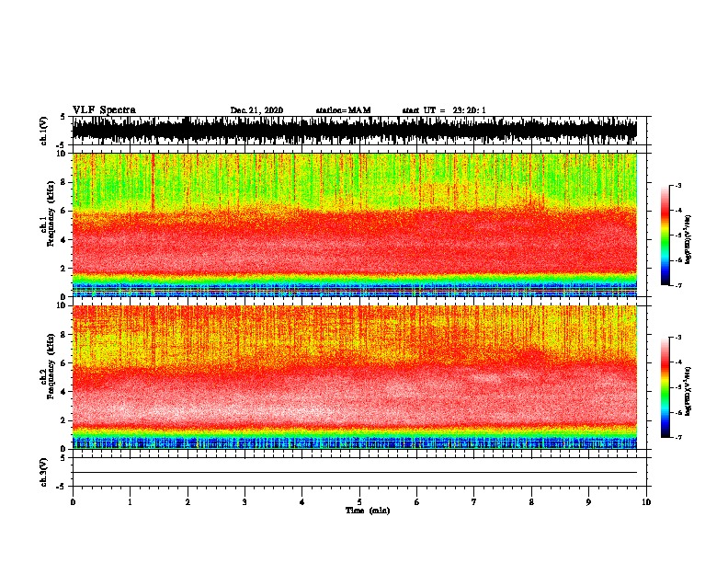
Task: Click the "Time (min)" axis label
Action: (x=368, y=511)
